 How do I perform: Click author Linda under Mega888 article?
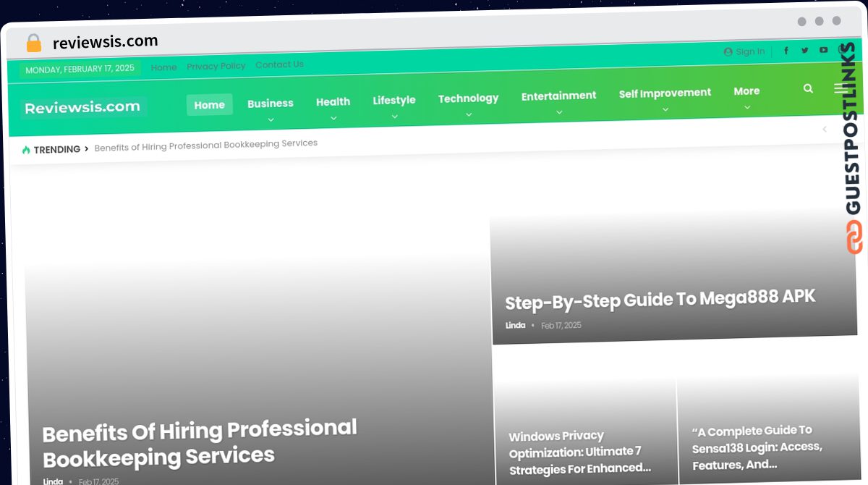click(516, 326)
